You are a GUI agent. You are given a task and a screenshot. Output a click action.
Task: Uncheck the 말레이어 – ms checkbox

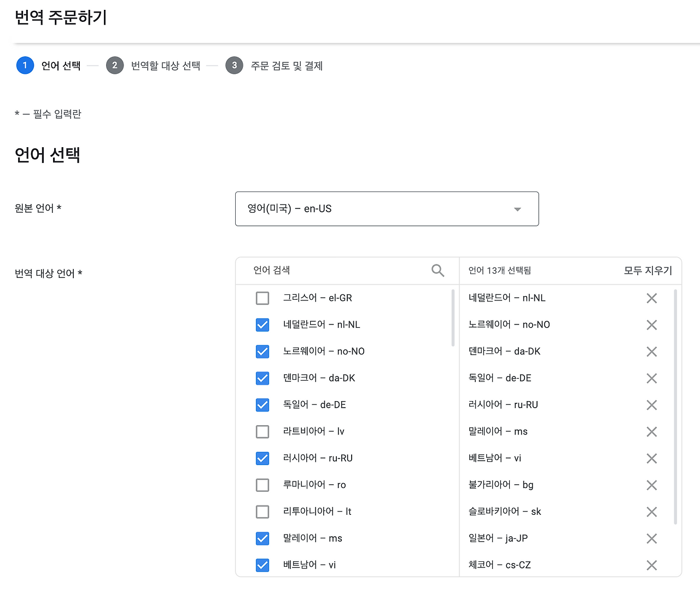(262, 538)
